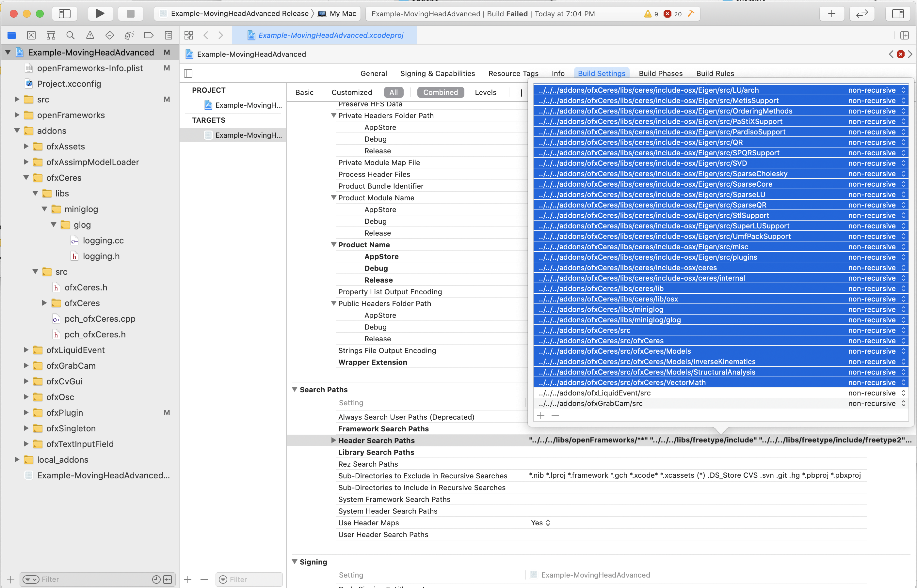Open the Source Control navigator
Image resolution: width=917 pixels, height=588 pixels.
[31, 35]
